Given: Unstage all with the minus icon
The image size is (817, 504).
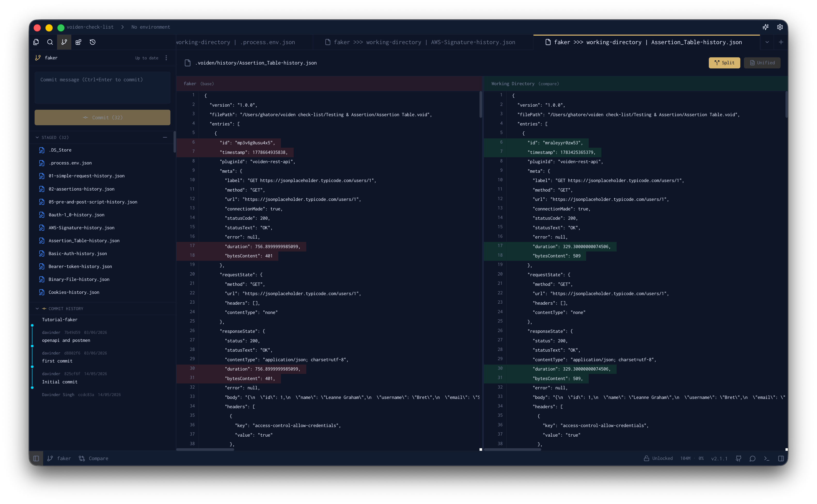Looking at the screenshot, I should point(165,137).
